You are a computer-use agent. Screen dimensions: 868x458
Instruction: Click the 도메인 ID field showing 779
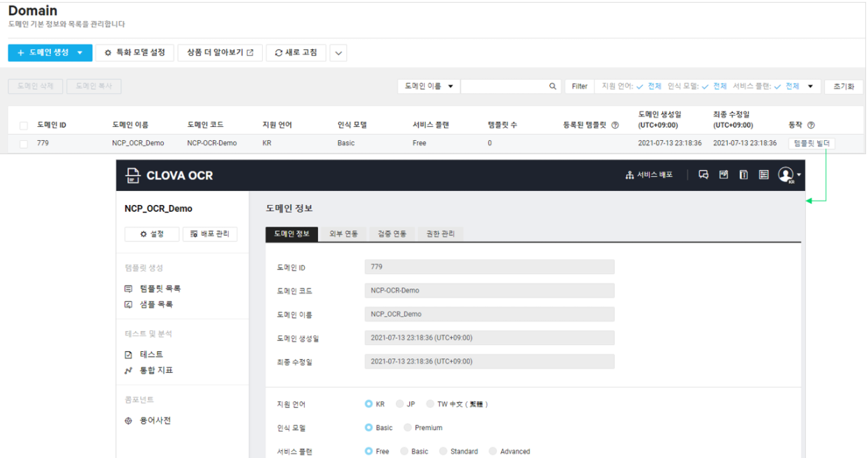[x=489, y=267]
